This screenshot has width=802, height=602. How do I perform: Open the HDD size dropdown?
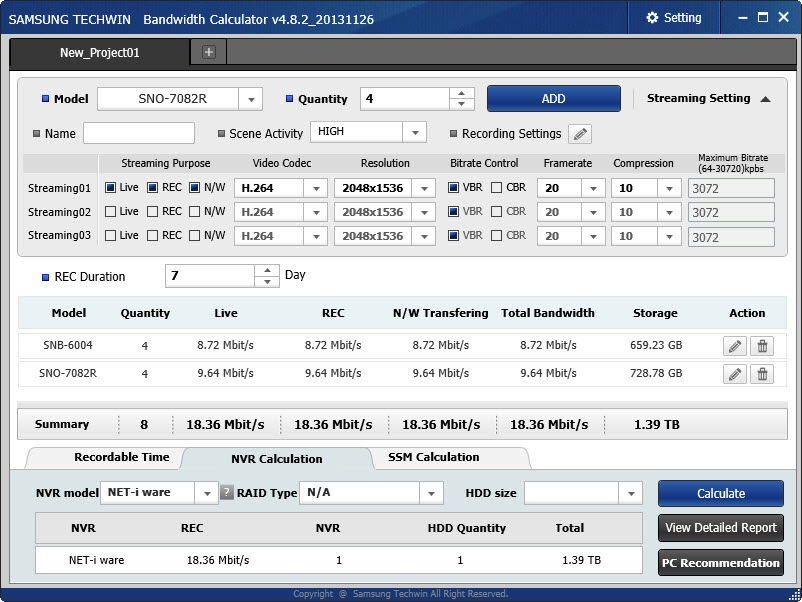point(630,493)
